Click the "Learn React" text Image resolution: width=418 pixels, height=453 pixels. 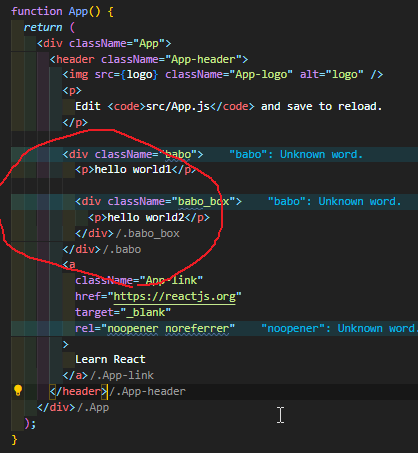110,359
